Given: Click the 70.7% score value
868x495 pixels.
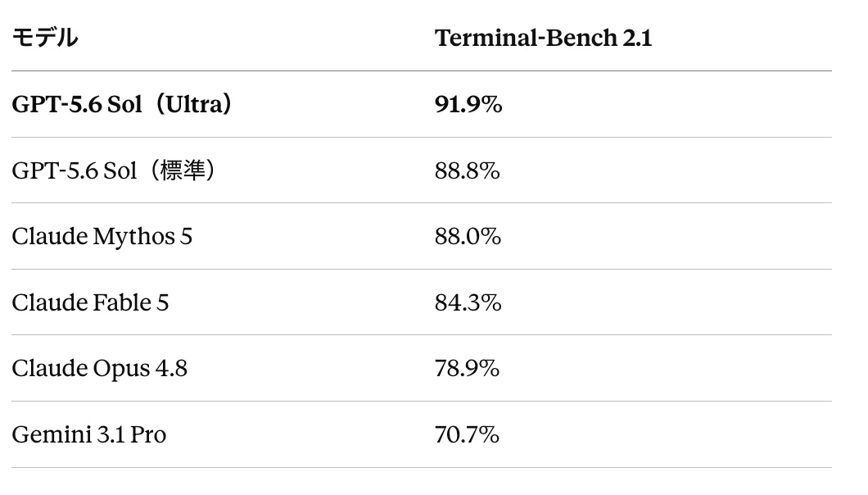Looking at the screenshot, I should (x=468, y=434).
